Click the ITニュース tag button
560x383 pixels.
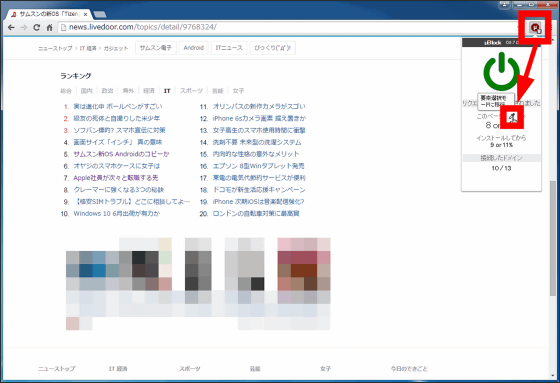point(229,48)
